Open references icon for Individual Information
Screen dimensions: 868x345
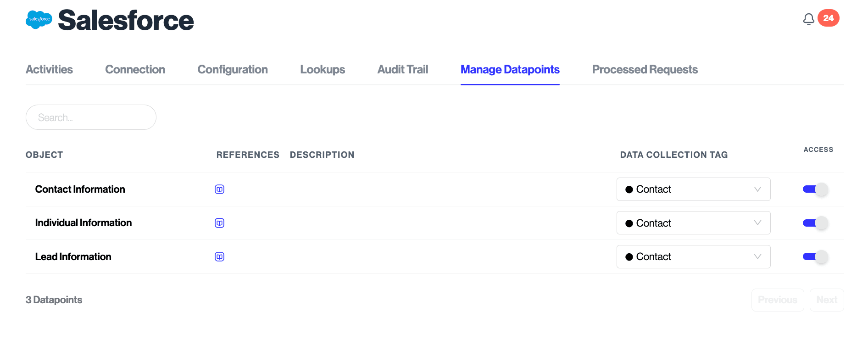click(219, 223)
